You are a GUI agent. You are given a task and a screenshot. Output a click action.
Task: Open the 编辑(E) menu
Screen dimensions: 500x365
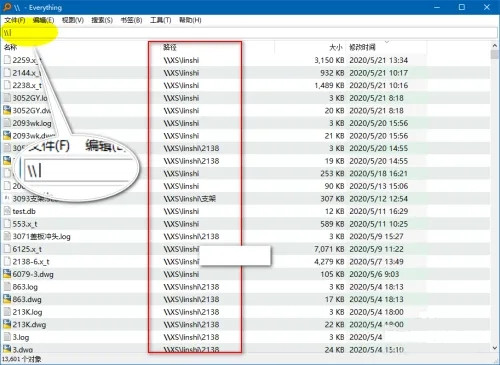(43, 20)
